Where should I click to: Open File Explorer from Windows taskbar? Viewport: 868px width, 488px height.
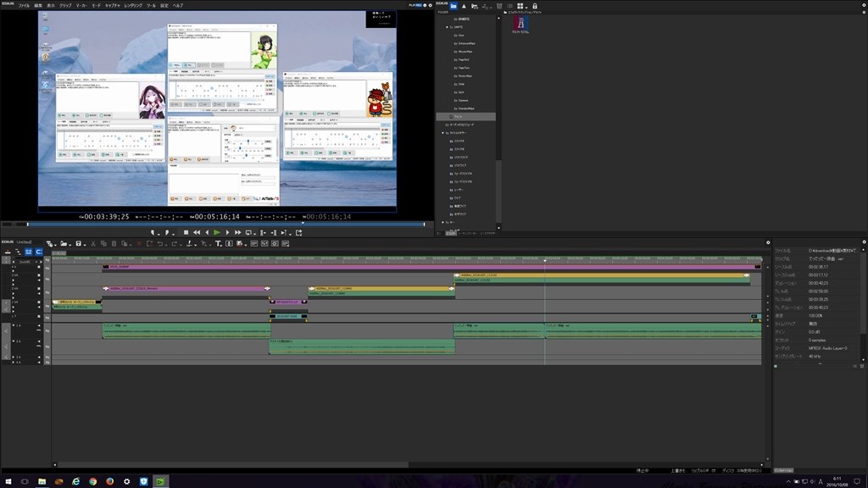[x=42, y=481]
